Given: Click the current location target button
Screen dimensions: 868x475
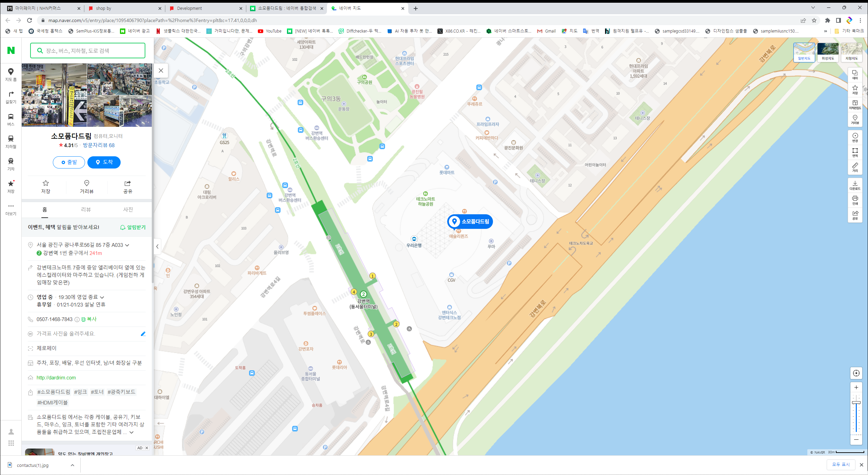Looking at the screenshot, I should 856,373.
